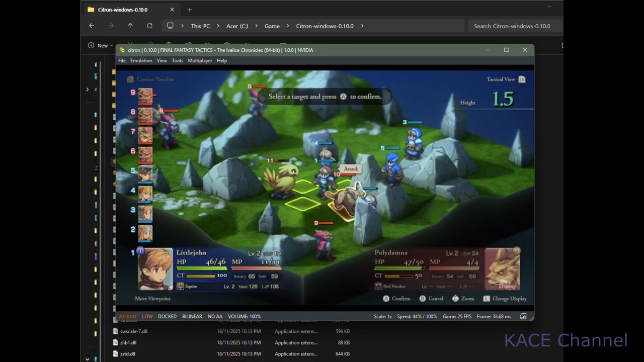Select 'Citron-windows-0.10.0' breadcrumb segment

[325, 26]
